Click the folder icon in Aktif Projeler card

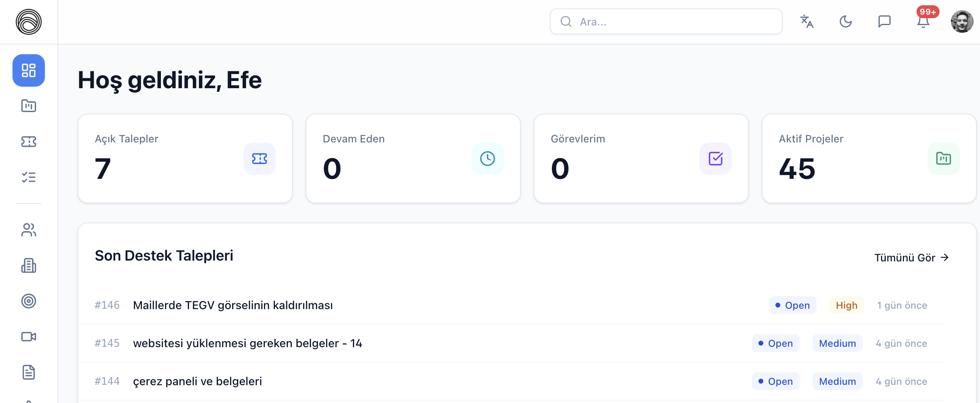pos(944,159)
